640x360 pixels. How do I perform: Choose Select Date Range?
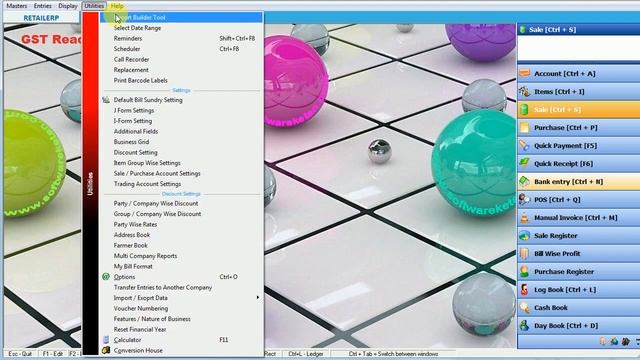click(137, 28)
